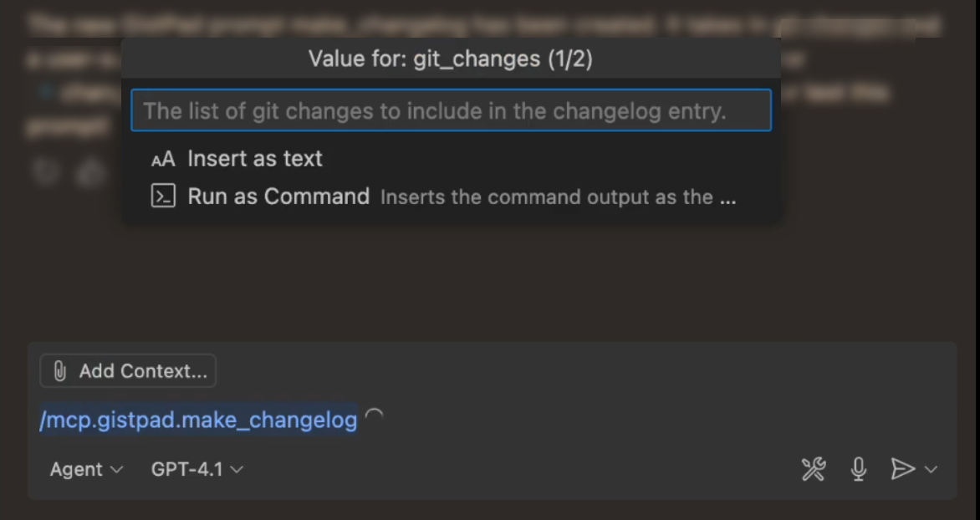
Task: Click the terminal icon beside Run as Command
Action: [x=164, y=196]
